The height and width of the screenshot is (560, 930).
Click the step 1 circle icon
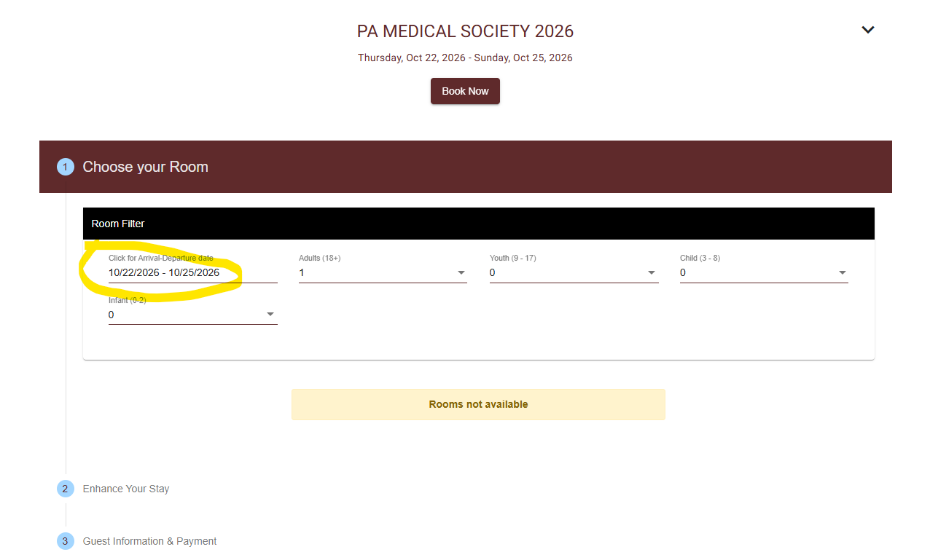pos(66,167)
